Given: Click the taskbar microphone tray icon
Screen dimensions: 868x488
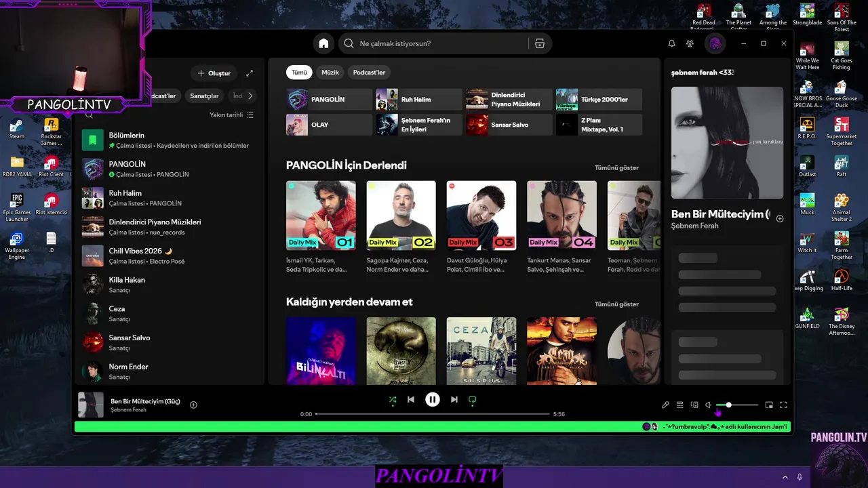Looking at the screenshot, I should pyautogui.click(x=800, y=477).
